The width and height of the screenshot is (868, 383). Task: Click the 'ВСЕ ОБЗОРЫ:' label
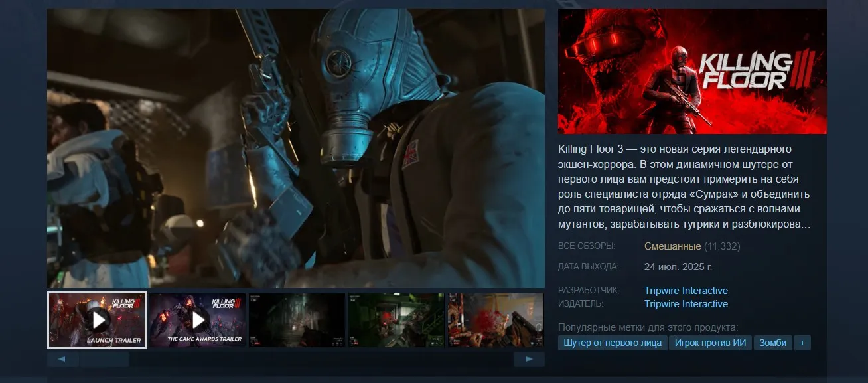click(587, 246)
